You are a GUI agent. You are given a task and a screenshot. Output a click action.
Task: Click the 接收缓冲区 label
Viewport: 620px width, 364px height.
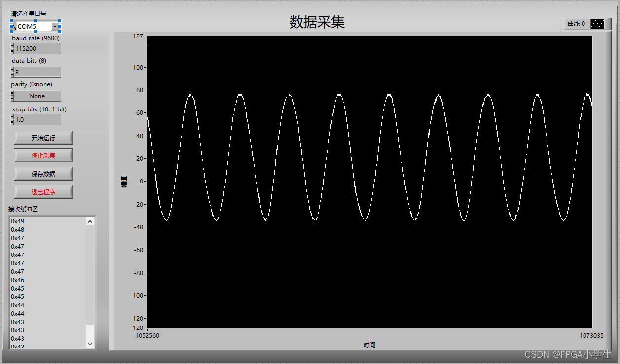point(23,209)
